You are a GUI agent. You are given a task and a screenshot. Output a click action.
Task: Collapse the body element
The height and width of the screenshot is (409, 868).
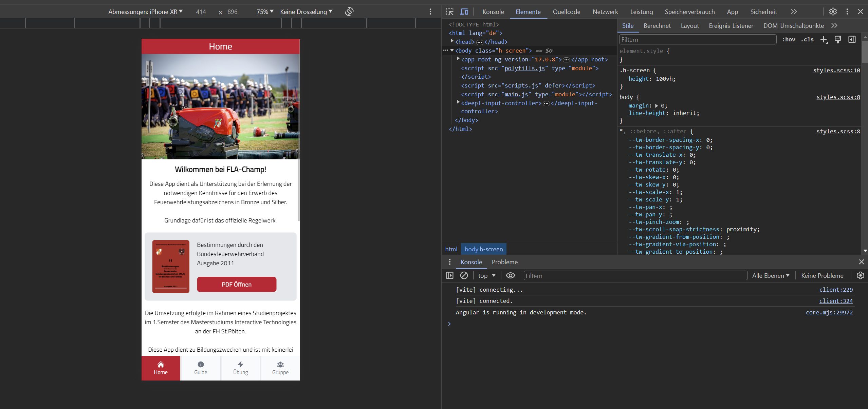tap(452, 50)
